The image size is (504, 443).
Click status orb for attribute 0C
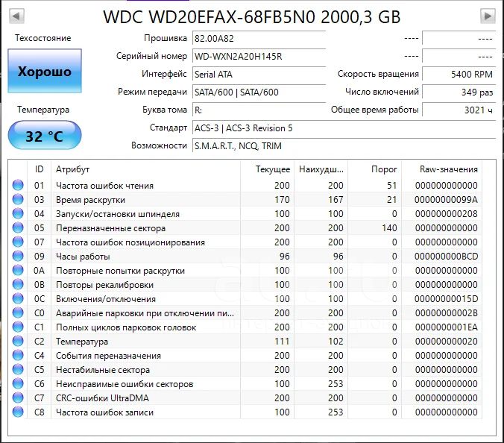click(18, 298)
